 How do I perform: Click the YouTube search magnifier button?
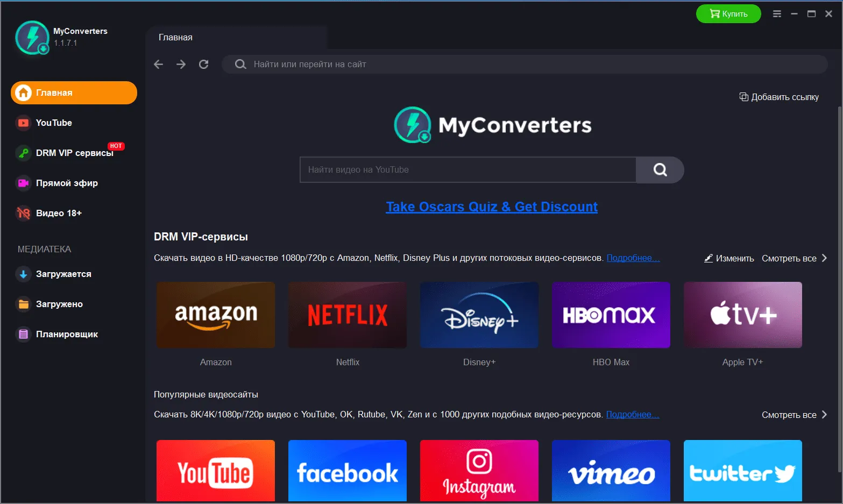coord(660,170)
